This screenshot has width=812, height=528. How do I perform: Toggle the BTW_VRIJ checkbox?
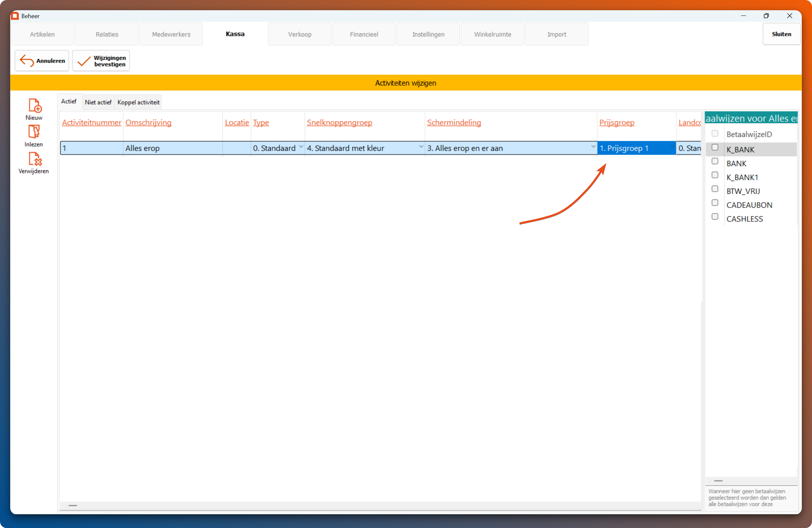pos(715,189)
